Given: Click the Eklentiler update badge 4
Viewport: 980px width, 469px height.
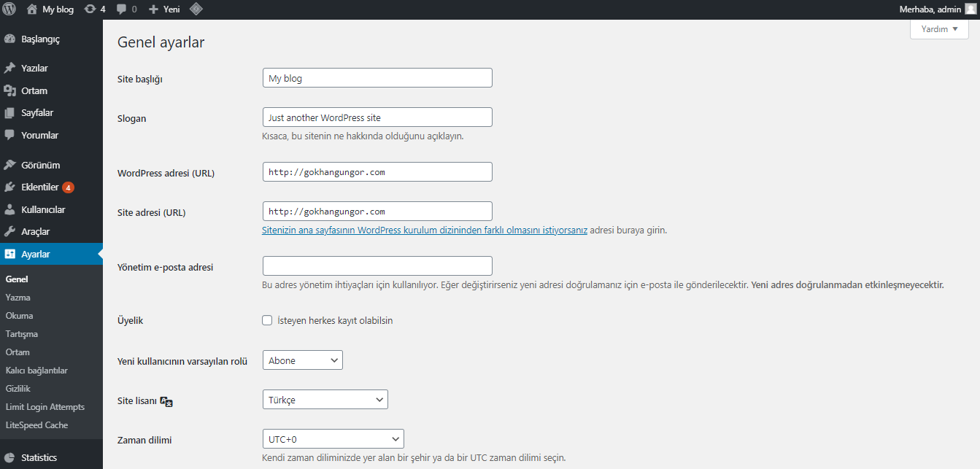Looking at the screenshot, I should (68, 187).
